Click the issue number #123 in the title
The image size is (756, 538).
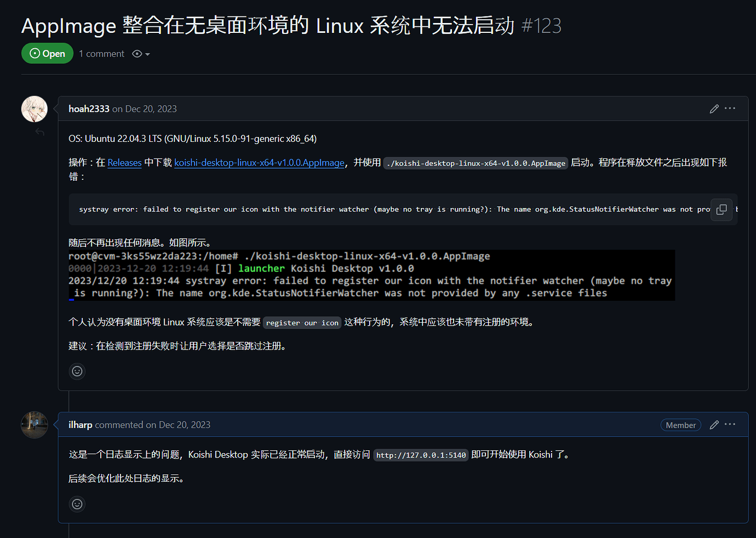pyautogui.click(x=541, y=26)
